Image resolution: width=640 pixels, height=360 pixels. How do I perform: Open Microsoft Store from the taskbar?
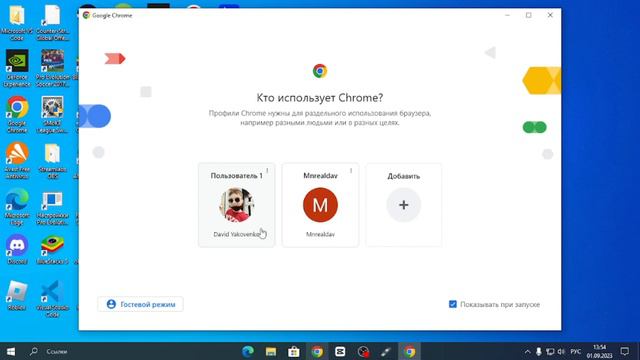[293, 351]
